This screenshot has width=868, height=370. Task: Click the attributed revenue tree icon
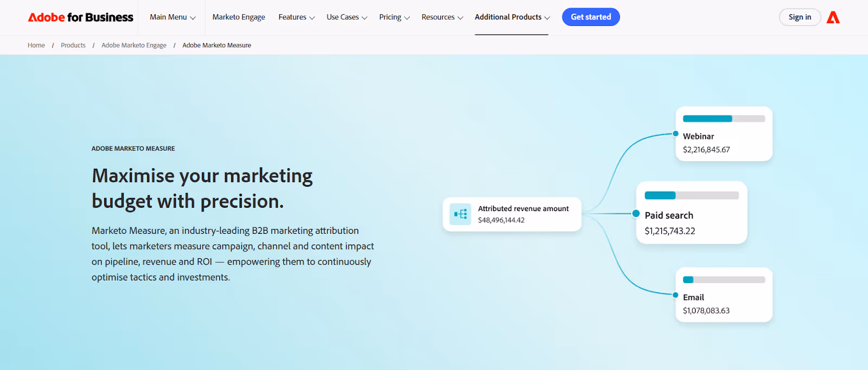[x=460, y=214]
